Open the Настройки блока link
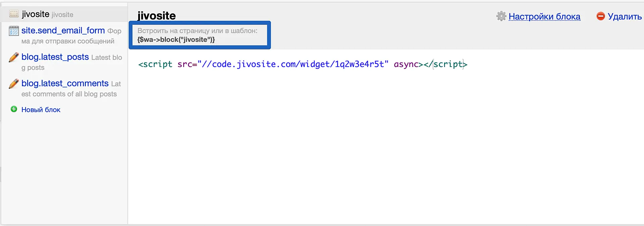 (x=544, y=16)
